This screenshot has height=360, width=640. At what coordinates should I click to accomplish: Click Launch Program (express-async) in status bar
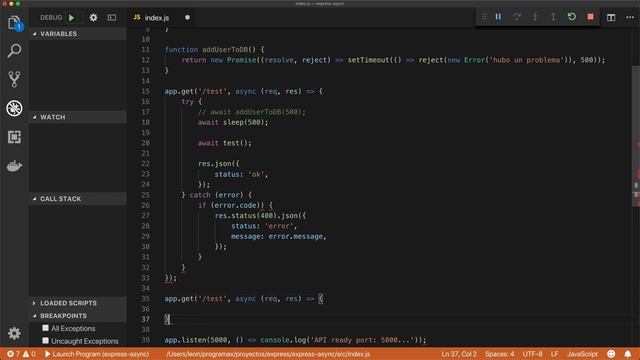click(x=97, y=354)
